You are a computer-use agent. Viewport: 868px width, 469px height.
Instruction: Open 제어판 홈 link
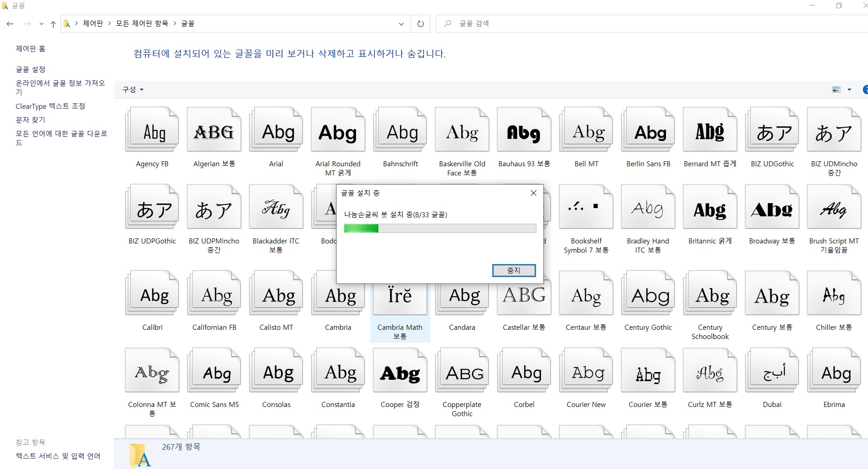click(x=30, y=49)
